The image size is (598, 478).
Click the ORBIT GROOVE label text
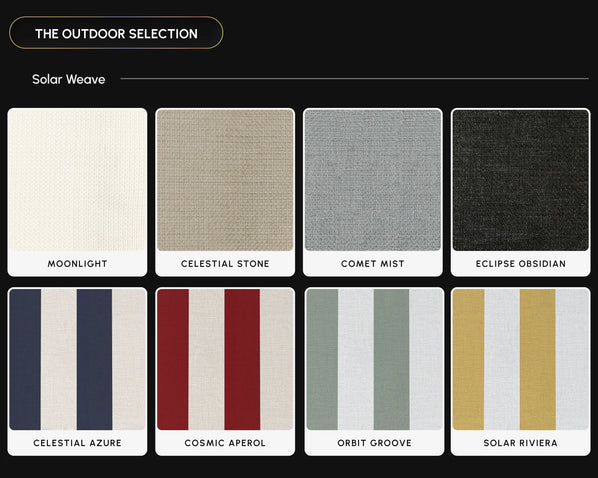374,443
